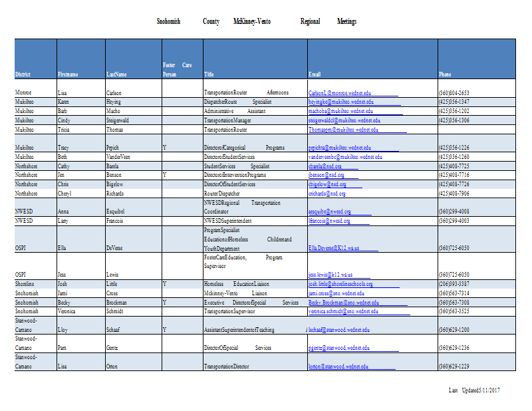Select phone number (360)563-3525
The height and width of the screenshot is (411, 532).
454,311
